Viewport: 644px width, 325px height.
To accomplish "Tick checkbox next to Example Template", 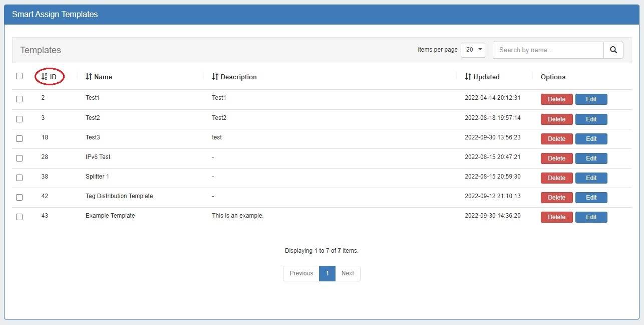I will 20,217.
